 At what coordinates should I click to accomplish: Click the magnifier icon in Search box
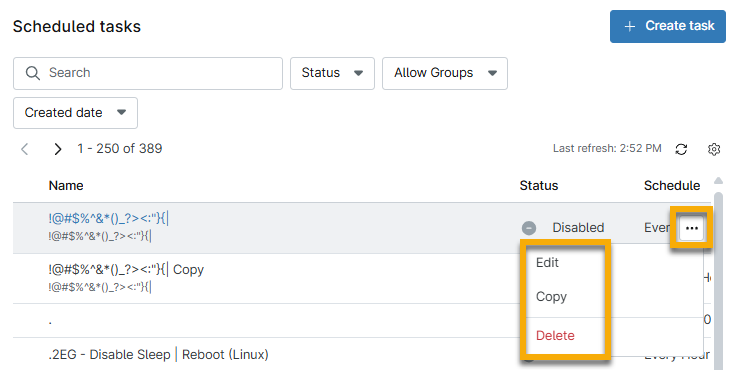tap(33, 73)
